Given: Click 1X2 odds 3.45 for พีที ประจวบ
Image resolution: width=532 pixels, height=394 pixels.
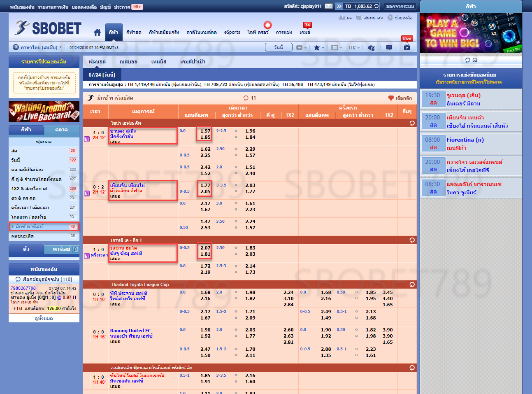Looking at the screenshot, I should (x=388, y=292).
